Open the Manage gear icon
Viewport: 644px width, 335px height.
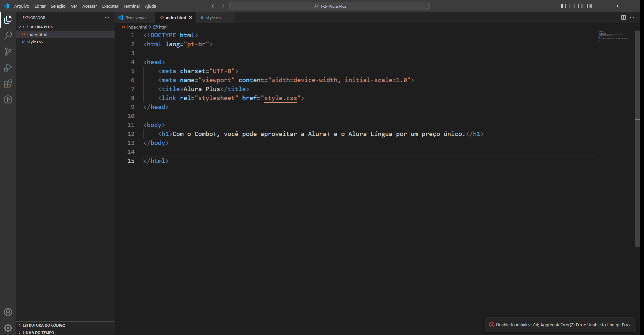[x=8, y=328]
